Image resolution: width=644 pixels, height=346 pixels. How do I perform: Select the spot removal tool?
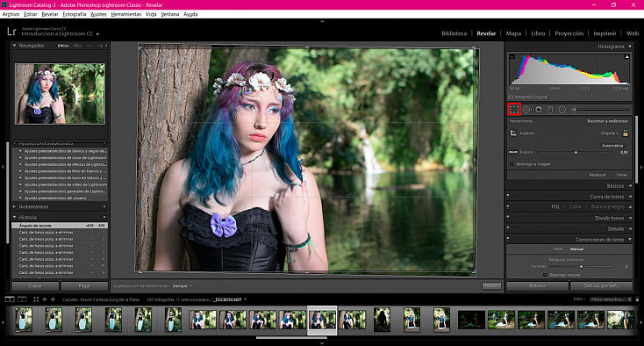[526, 109]
